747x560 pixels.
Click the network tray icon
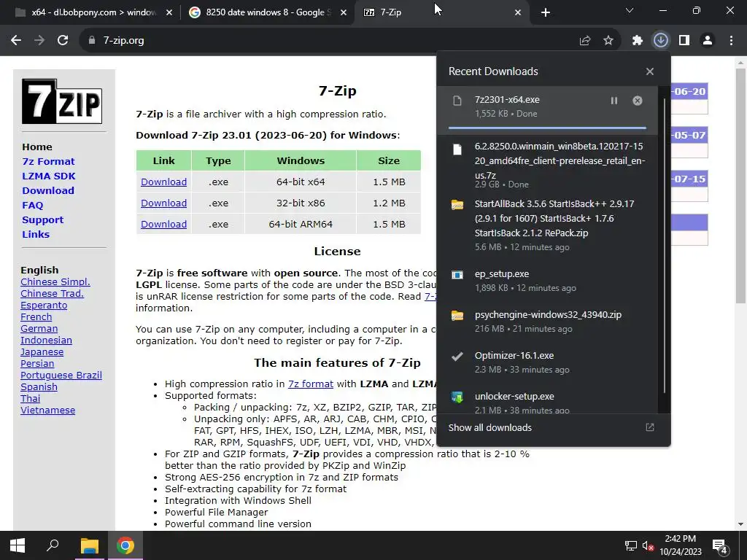(631, 545)
